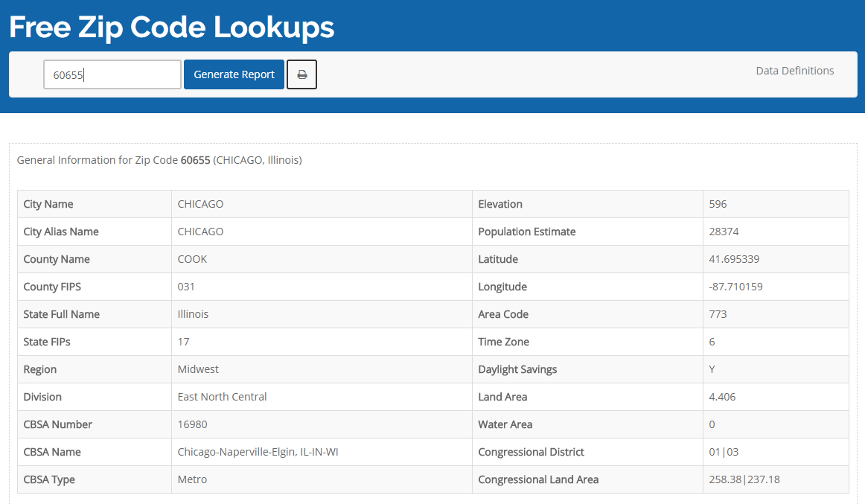Click the Elevation label cell
Image resolution: width=865 pixels, height=504 pixels.
587,204
